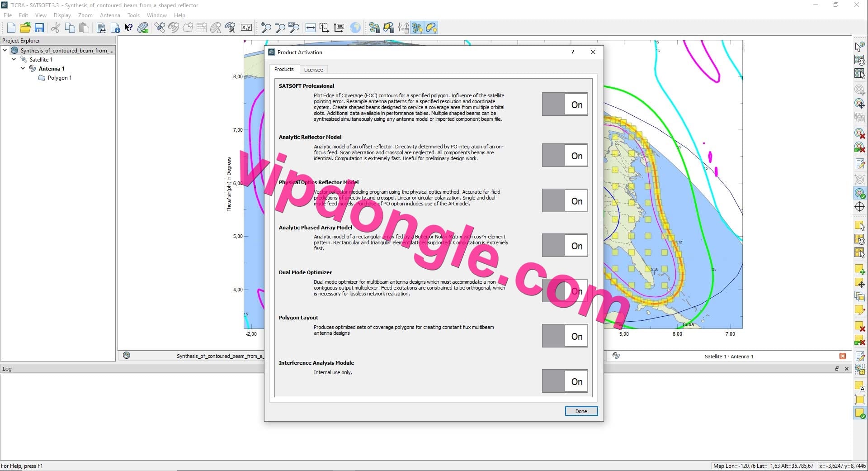Click the globe view icon
Viewport: 868px width, 471px height.
coord(356,28)
